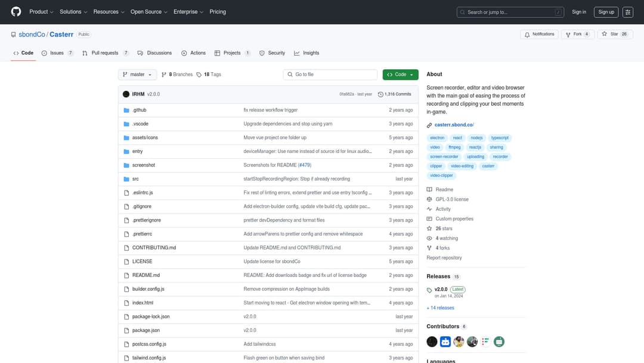
Task: Click the GitHub logo icon
Action: 16,12
